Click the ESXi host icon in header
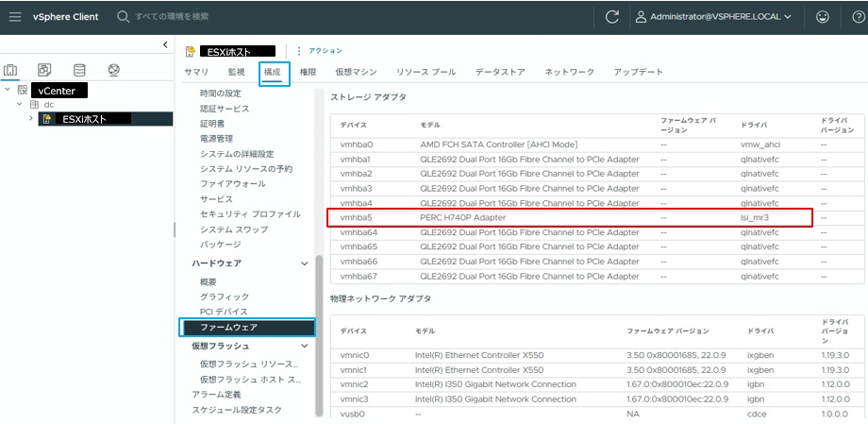This screenshot has width=868, height=424. [191, 51]
